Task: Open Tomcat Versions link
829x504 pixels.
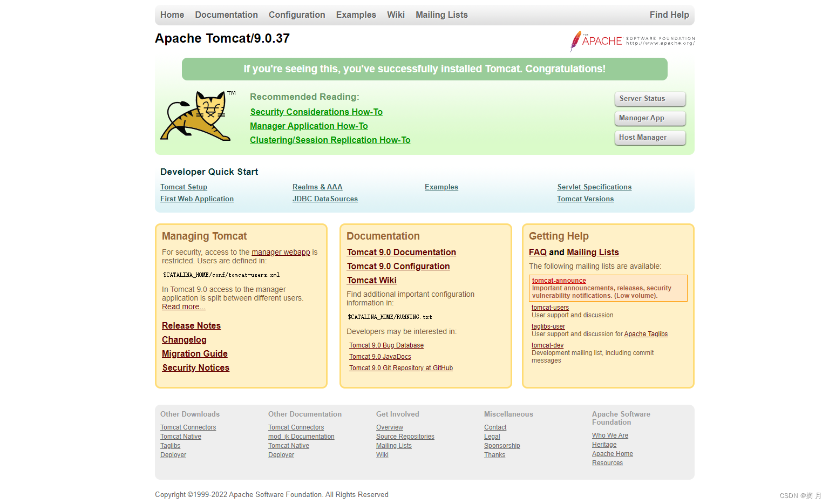Action: 586,199
